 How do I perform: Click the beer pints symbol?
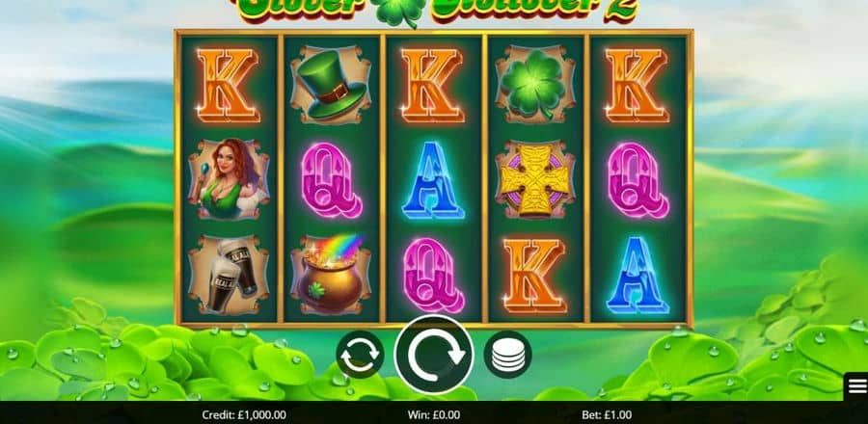point(229,275)
